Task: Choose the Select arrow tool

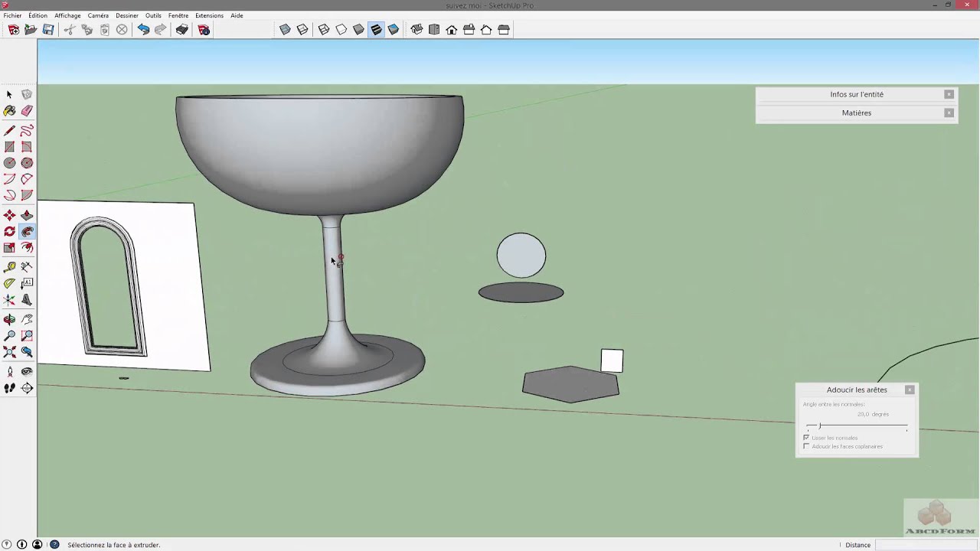Action: tap(9, 95)
